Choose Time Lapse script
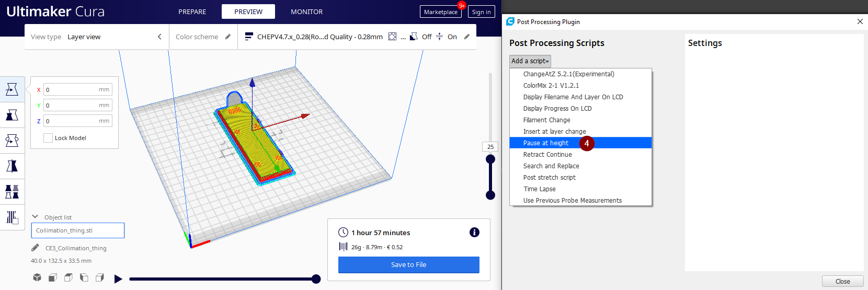This screenshot has height=290, width=868. pos(581,189)
